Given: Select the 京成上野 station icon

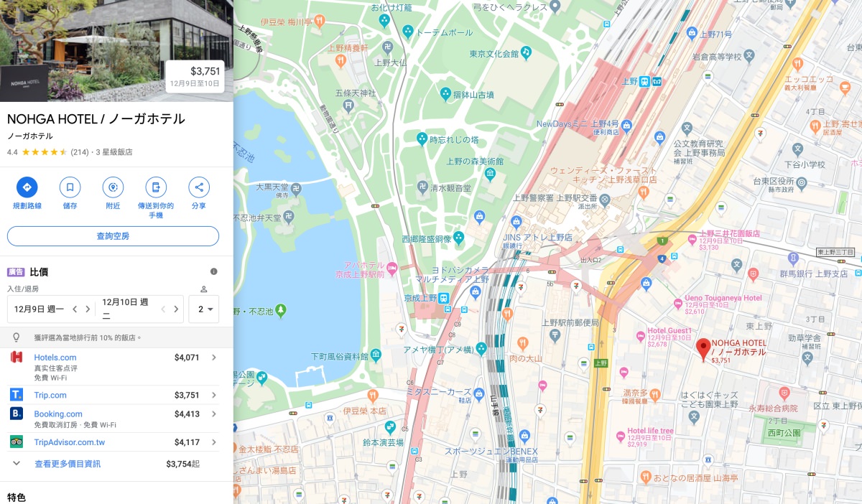Looking at the screenshot, I should click(x=444, y=298).
